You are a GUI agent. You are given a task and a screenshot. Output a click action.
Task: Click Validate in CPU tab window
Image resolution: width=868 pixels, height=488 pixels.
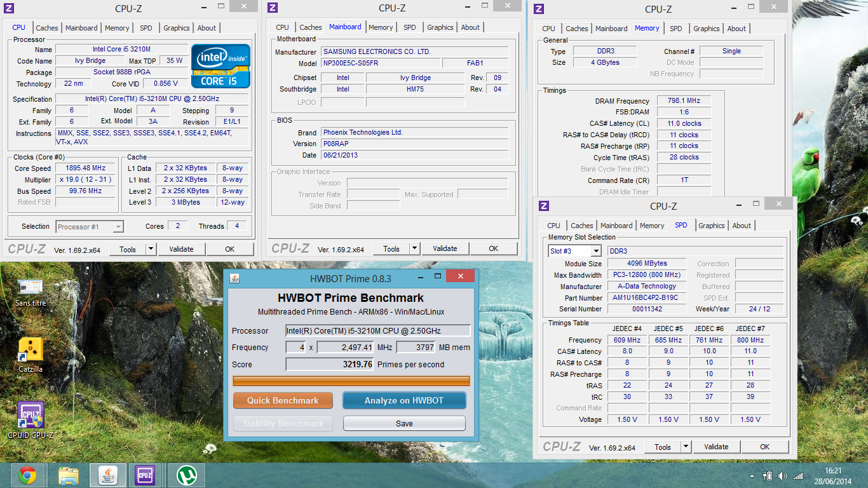tap(181, 249)
